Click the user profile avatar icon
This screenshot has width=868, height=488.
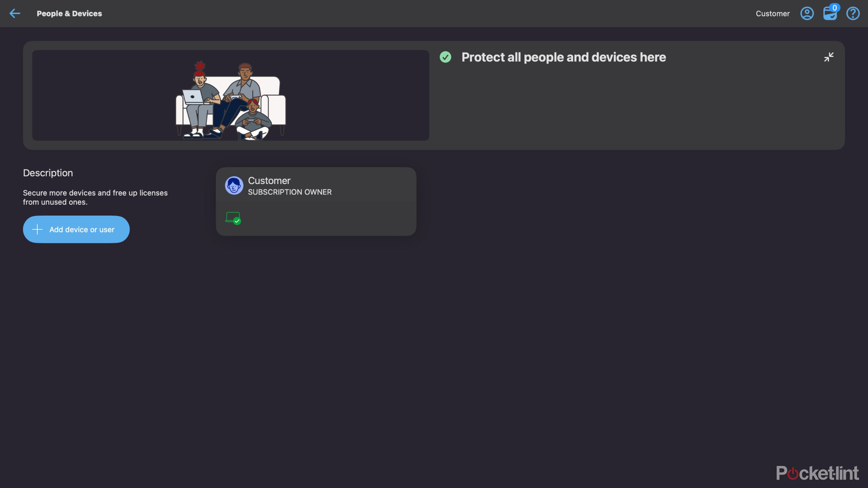[807, 13]
